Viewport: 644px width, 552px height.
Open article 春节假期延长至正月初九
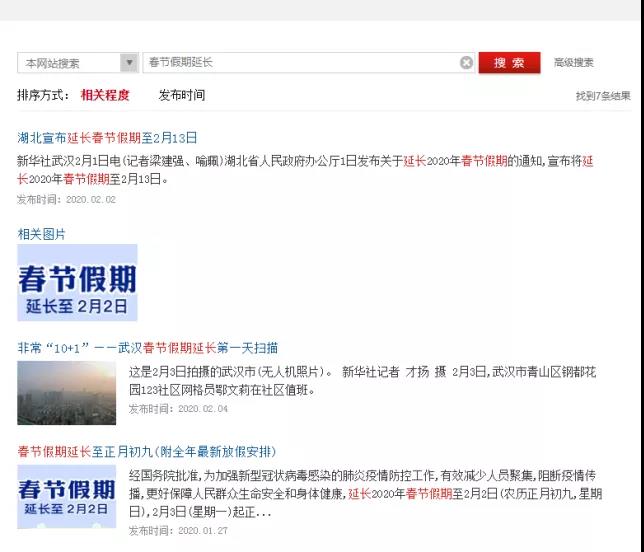(147, 452)
